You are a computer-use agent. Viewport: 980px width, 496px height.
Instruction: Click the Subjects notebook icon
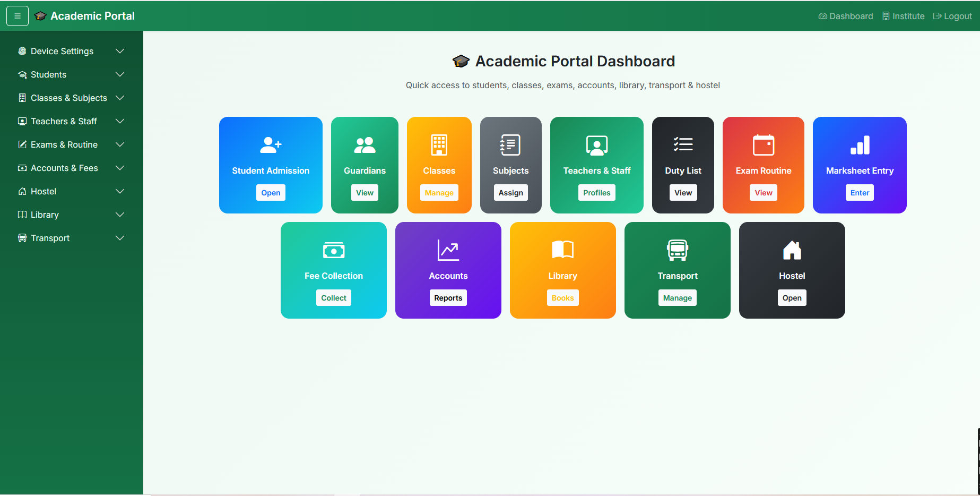click(x=510, y=144)
